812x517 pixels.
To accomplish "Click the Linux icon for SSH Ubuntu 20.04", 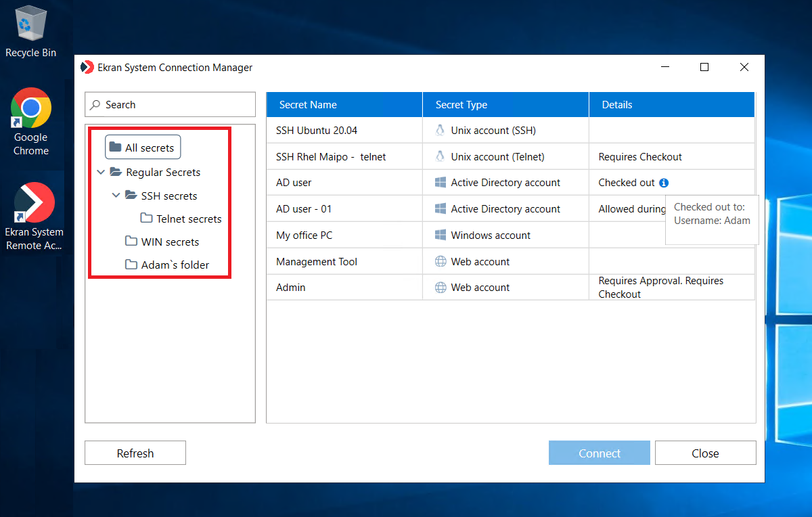I will point(441,131).
